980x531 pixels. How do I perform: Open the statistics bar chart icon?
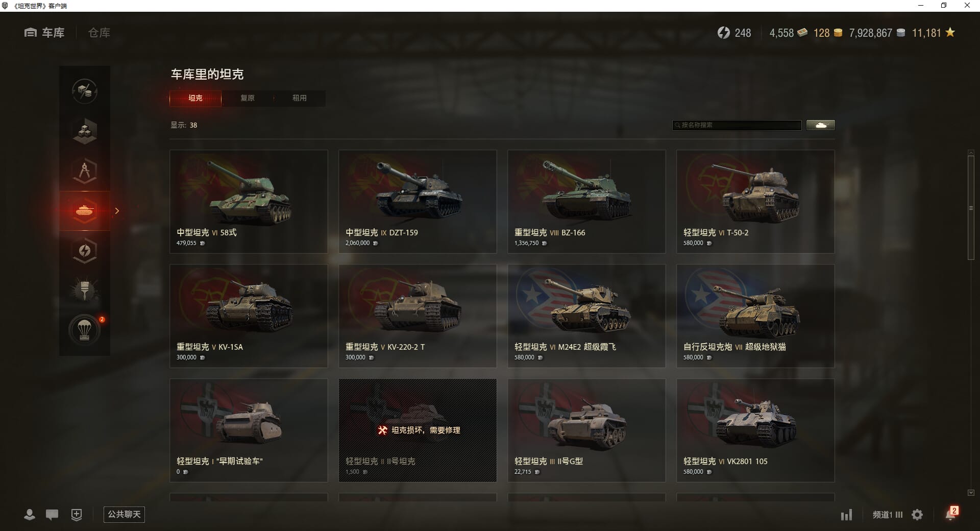[846, 515]
